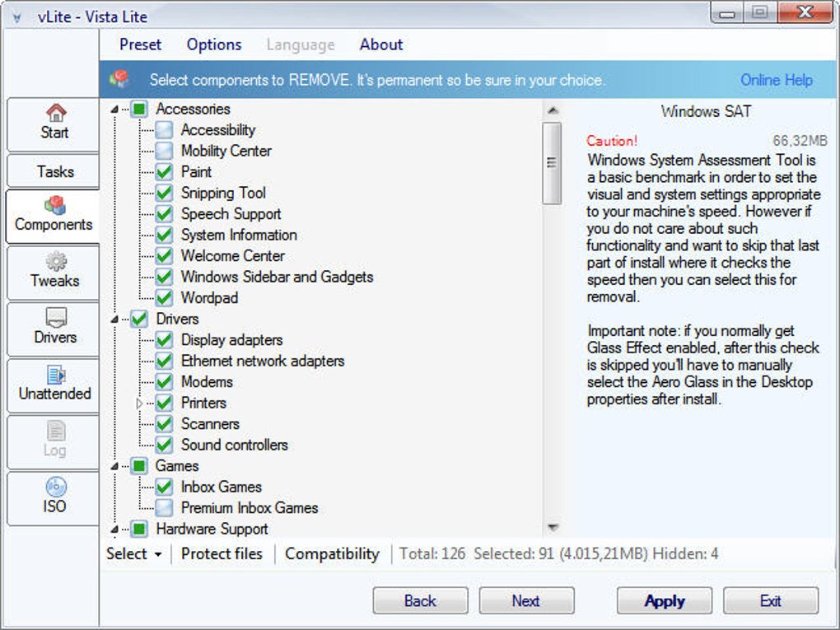840x630 pixels.
Task: Click the Apply button
Action: coord(665,600)
